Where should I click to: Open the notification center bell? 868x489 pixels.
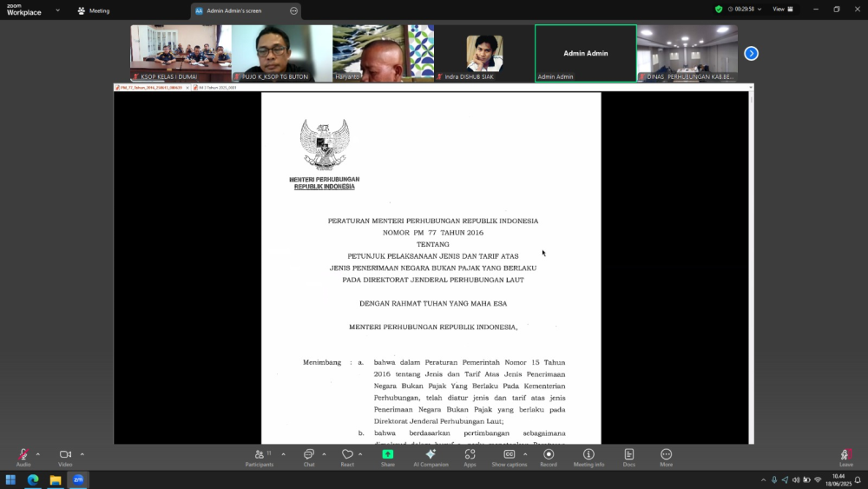(x=858, y=480)
